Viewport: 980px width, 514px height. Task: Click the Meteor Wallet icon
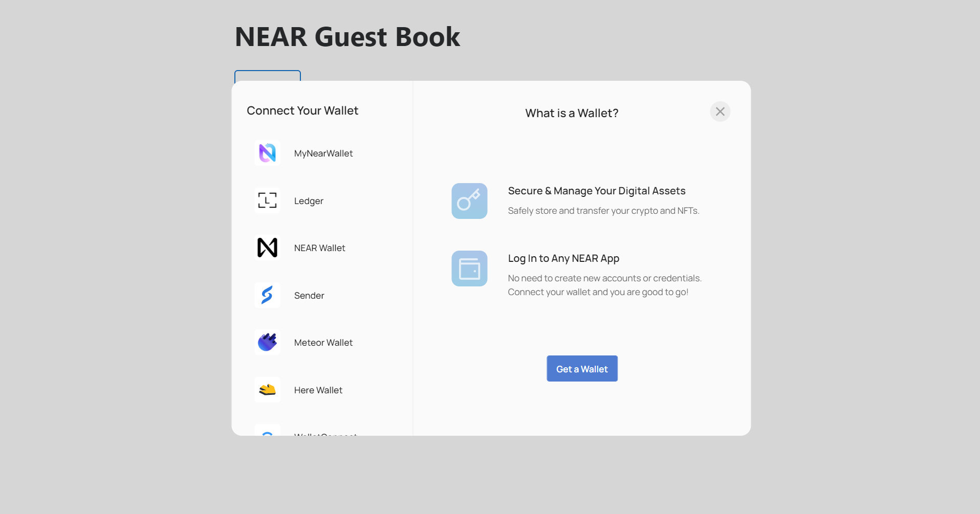tap(267, 342)
